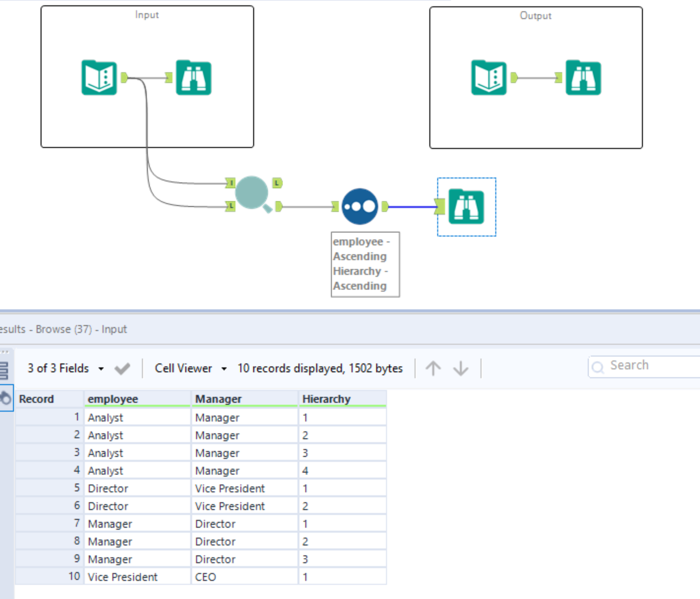700x599 pixels.
Task: Click the 10 records displayed status text
Action: [320, 368]
